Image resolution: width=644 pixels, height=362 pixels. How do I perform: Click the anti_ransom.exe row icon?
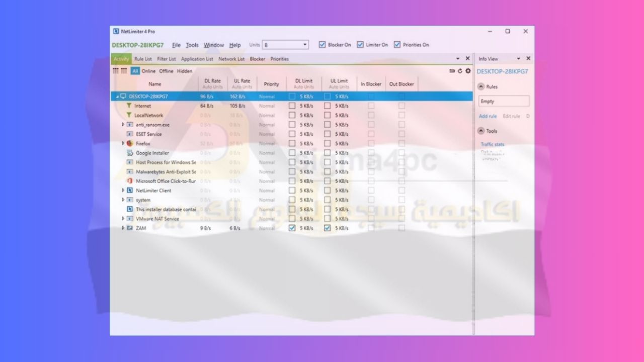[130, 125]
